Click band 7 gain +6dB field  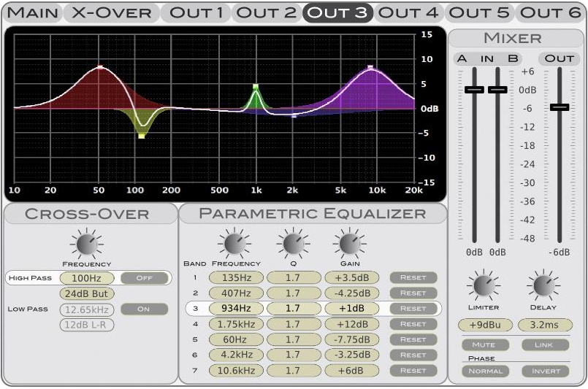coord(352,371)
